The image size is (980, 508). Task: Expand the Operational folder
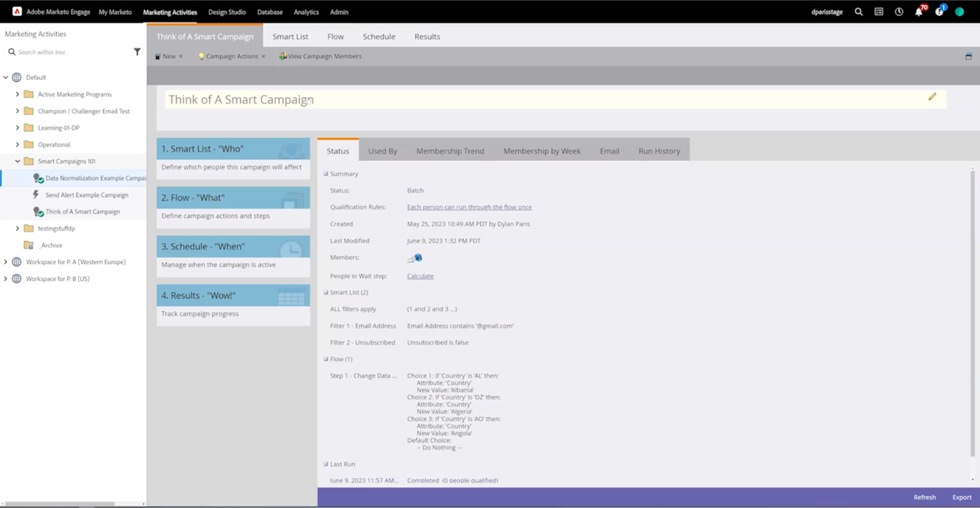point(17,144)
